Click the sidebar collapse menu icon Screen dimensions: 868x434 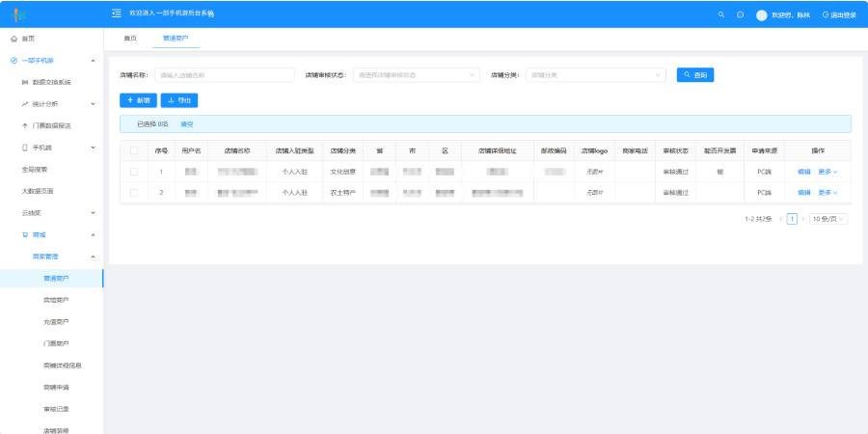tap(117, 14)
